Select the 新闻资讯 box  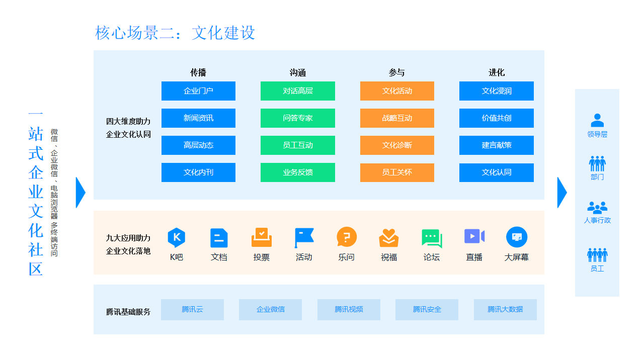point(198,118)
